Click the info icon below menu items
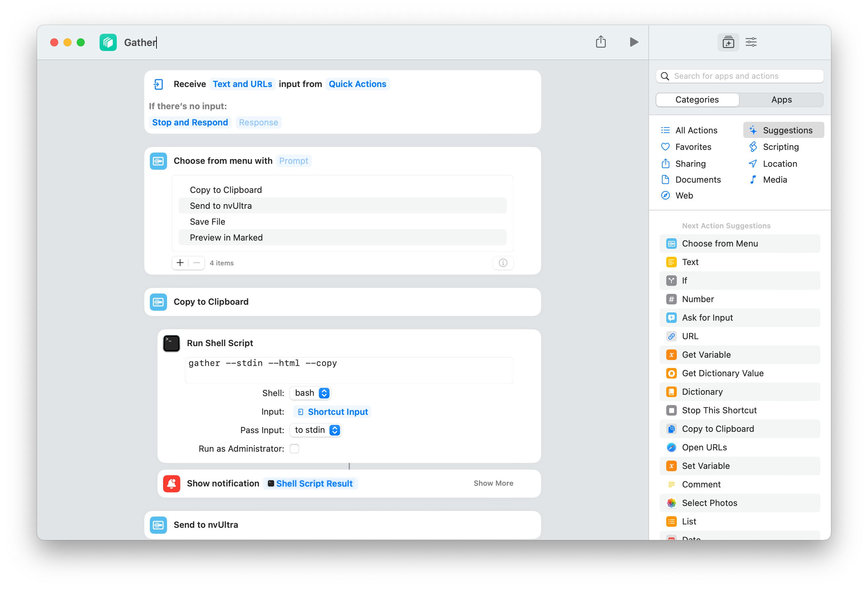Viewport: 868px width, 589px height. 503,263
